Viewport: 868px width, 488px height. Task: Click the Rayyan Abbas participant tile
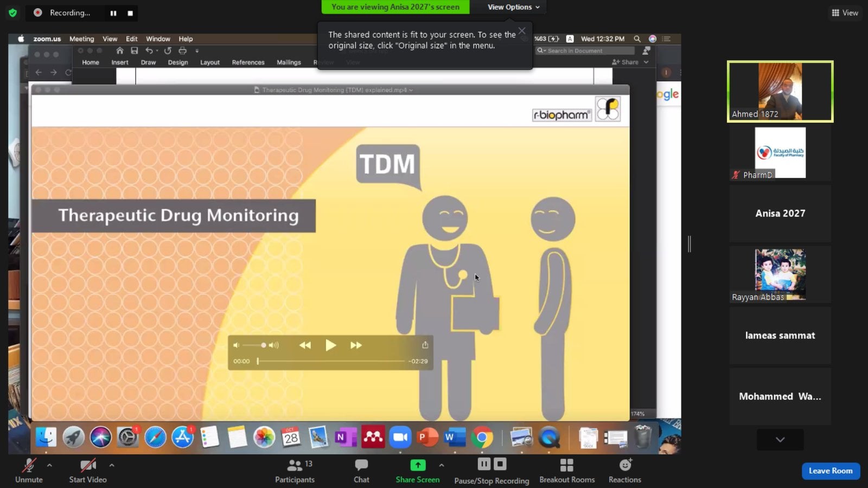(x=780, y=274)
